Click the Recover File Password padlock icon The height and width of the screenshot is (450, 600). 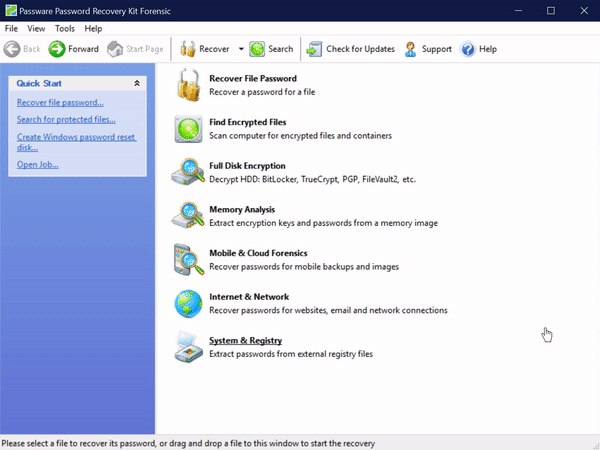[x=188, y=85]
